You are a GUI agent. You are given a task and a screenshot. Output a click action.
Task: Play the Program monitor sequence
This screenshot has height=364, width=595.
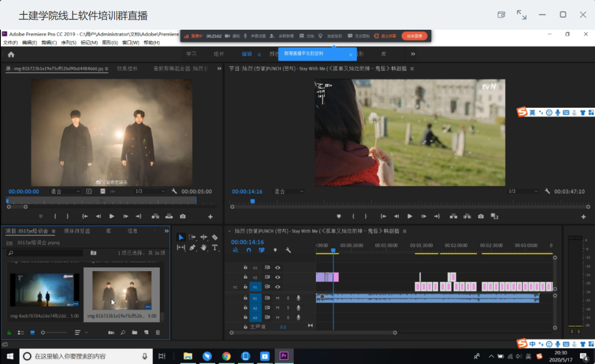(410, 216)
